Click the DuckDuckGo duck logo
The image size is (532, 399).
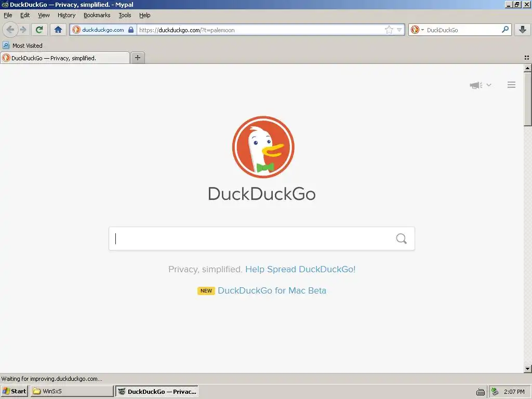(263, 147)
